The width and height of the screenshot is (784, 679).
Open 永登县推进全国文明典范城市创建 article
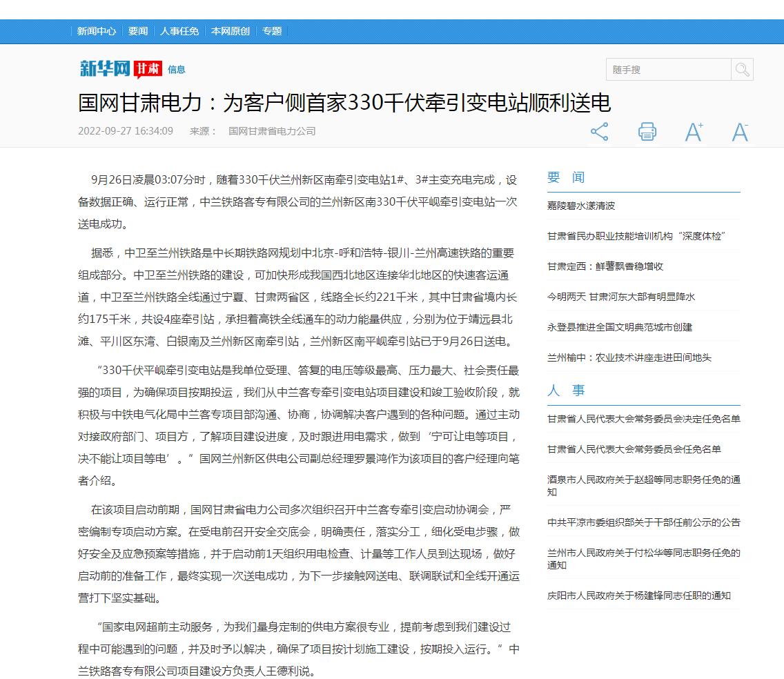(x=620, y=328)
